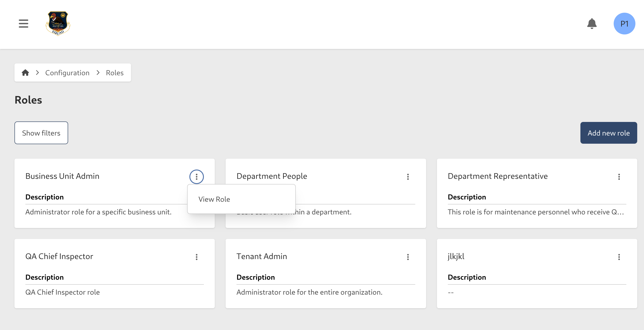Expand the jlkjkl role actions menu
Viewport: 644px width, 330px height.
click(619, 257)
